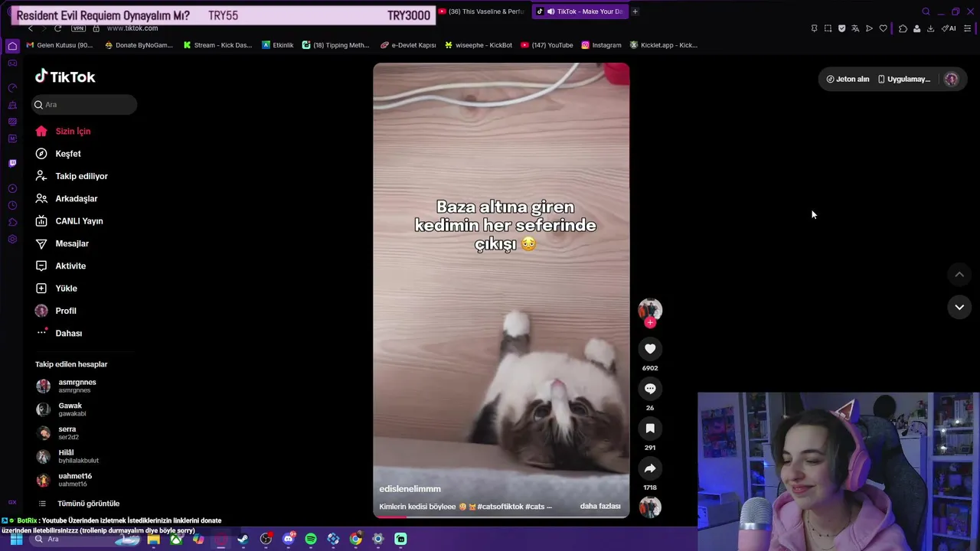Click the Yükle upload icon
Screen dimensions: 980x551
pyautogui.click(x=41, y=289)
